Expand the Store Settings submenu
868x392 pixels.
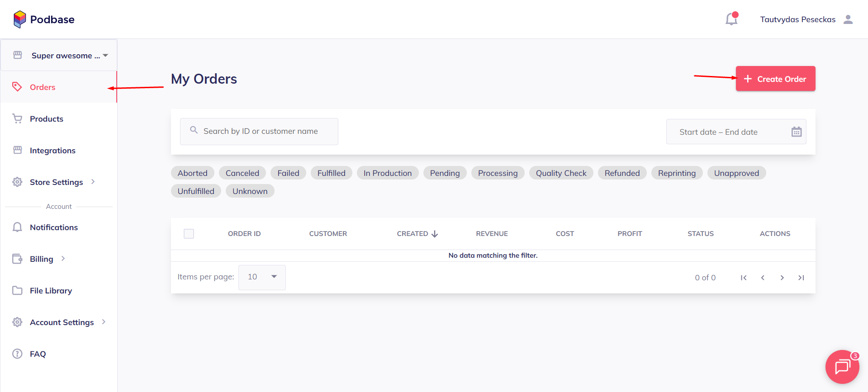(56, 182)
